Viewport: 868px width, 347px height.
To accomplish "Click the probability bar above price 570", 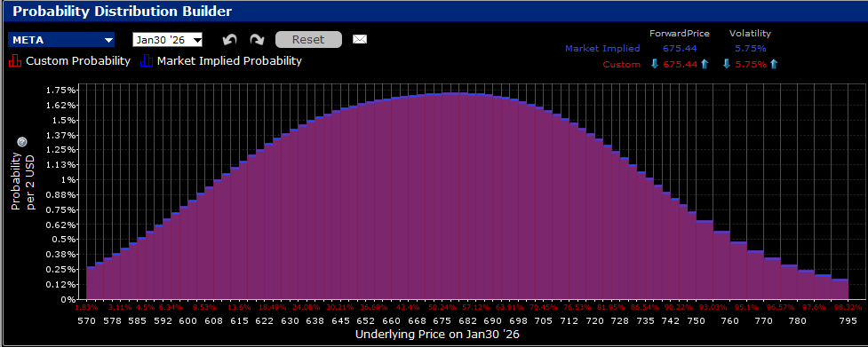I will point(91,283).
